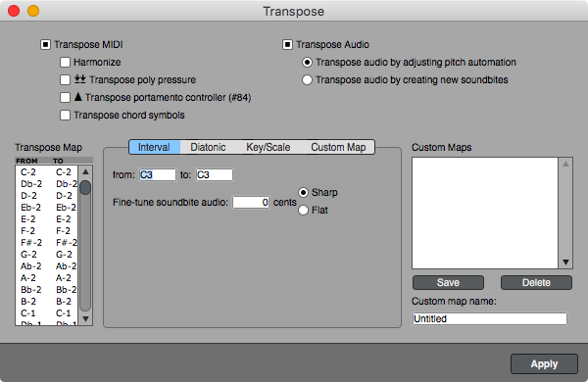Toggle the Transpose MIDI checkbox
Image resolution: width=588 pixels, height=382 pixels.
[x=45, y=45]
